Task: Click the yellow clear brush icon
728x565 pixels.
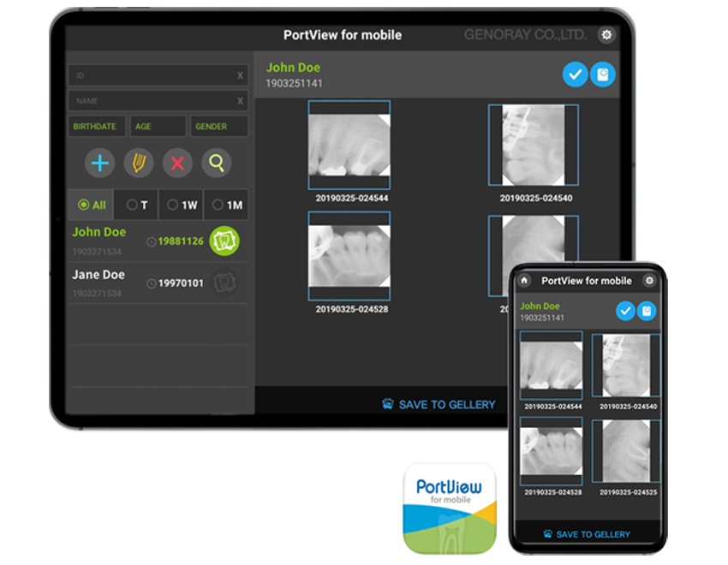Action: (x=139, y=164)
